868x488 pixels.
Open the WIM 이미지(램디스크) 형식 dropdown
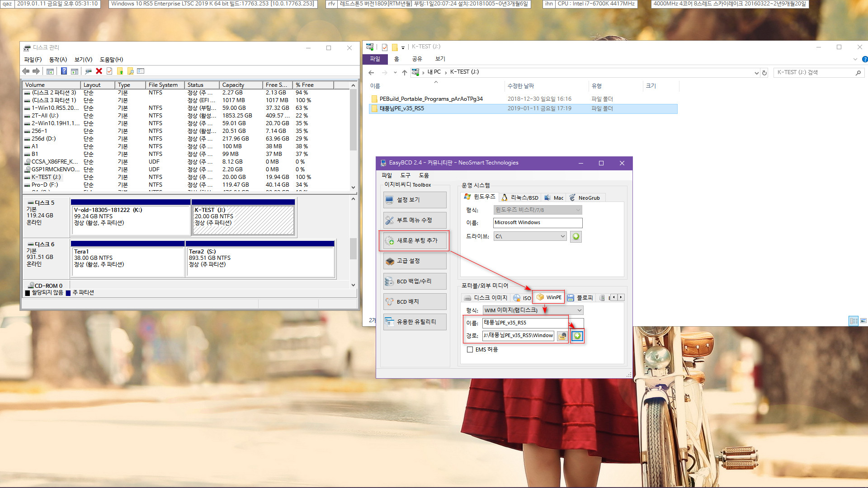tap(579, 310)
